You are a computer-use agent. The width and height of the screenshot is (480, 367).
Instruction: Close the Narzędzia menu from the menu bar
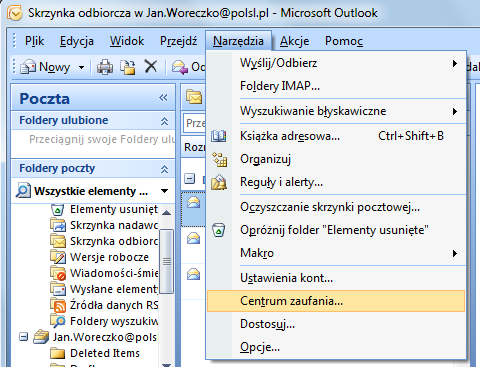coord(238,41)
